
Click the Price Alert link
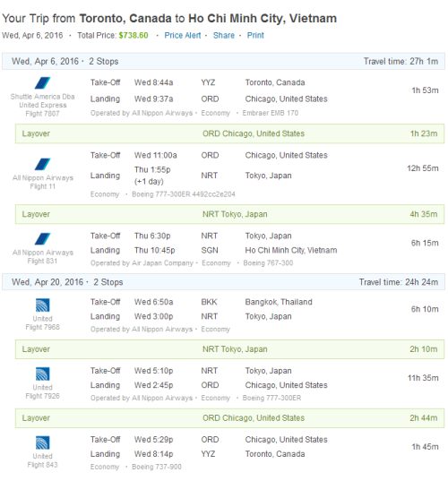[x=183, y=36]
